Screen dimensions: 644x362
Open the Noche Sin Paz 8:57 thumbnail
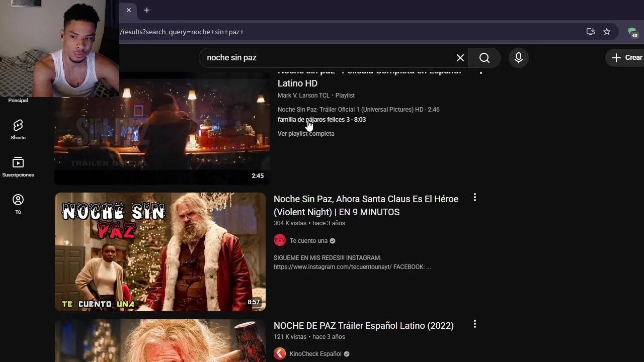160,252
